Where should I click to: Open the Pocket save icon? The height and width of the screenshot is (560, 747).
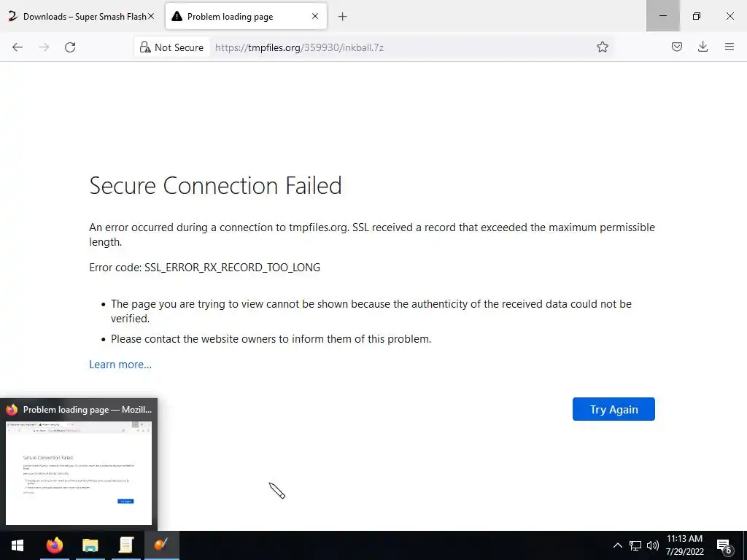tap(677, 47)
